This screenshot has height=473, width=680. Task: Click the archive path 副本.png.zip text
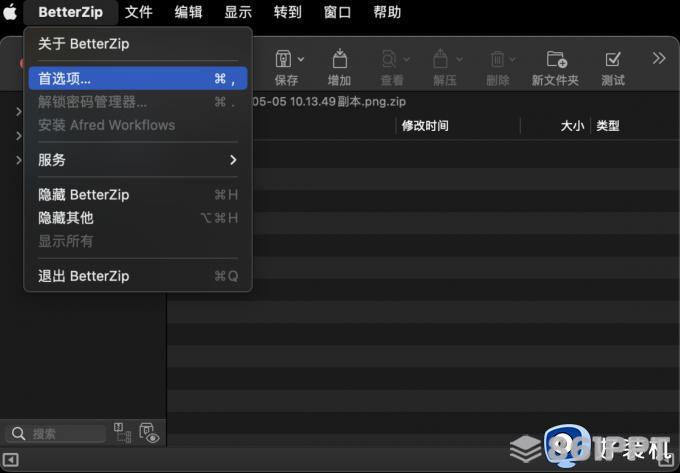click(372, 102)
